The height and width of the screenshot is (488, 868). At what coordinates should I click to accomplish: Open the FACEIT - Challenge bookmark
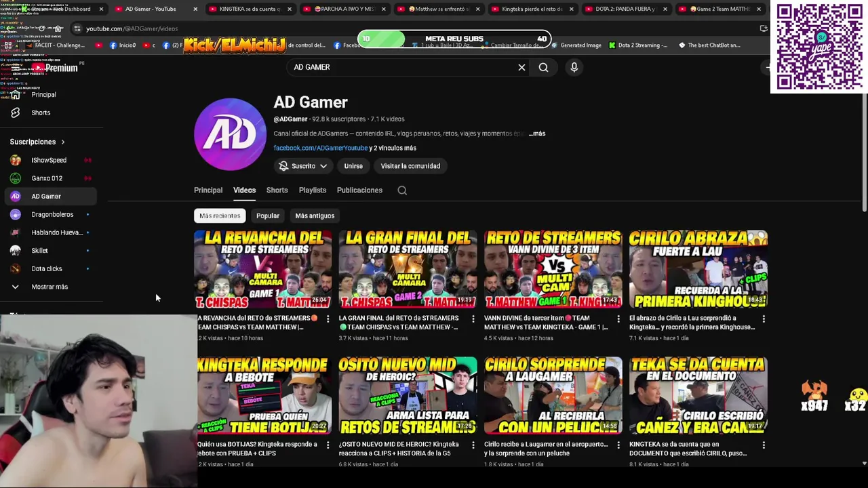(x=54, y=45)
